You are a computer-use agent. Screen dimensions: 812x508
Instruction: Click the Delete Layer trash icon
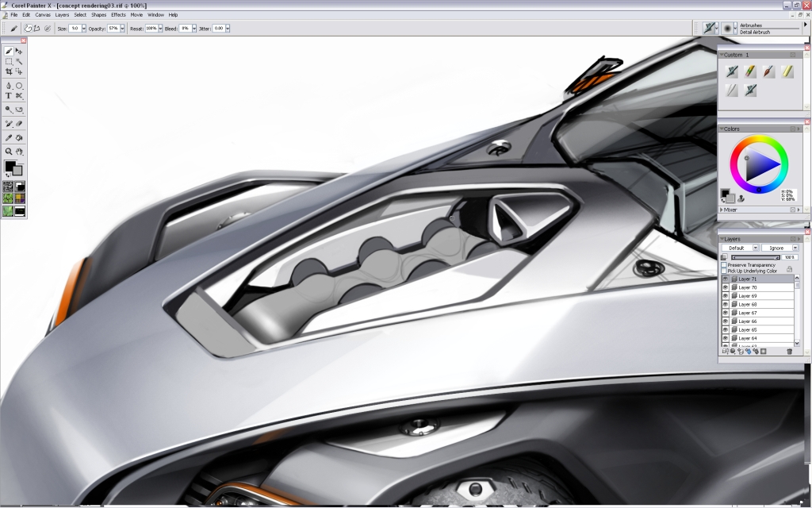tap(789, 350)
